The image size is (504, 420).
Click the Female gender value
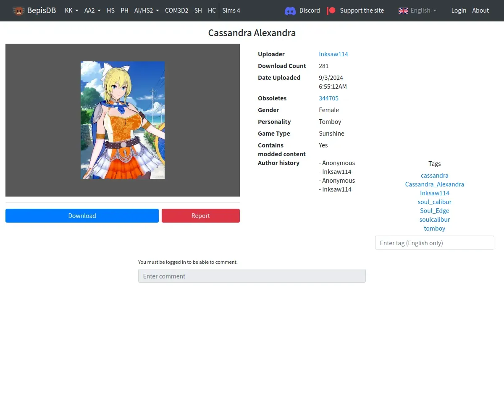[x=329, y=110]
